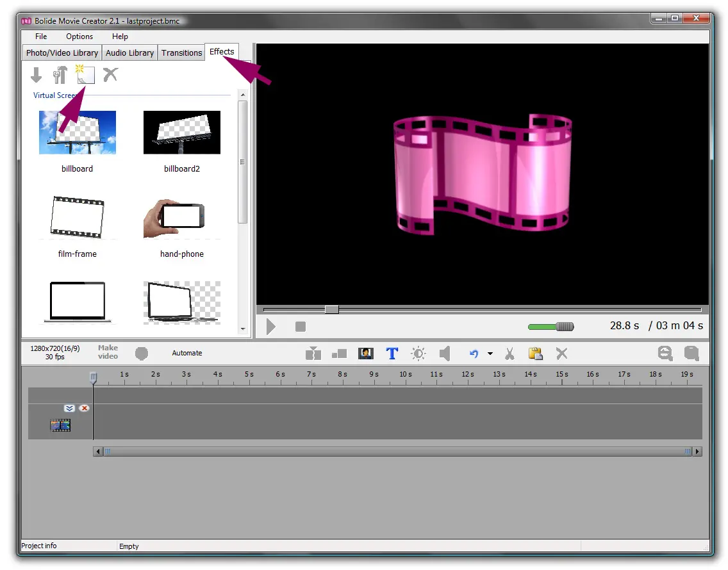Open the Options menu
The height and width of the screenshot is (570, 728).
79,37
